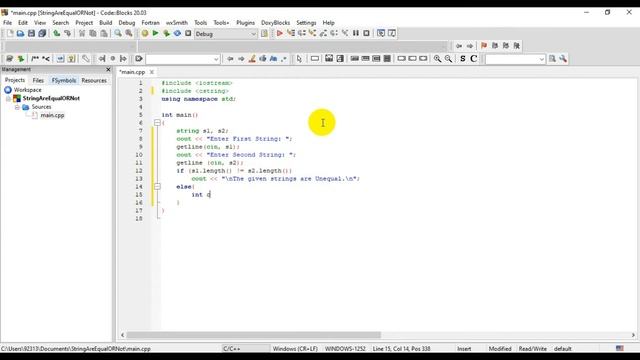640x360 pixels.
Task: Copy selection using the toolbar icon
Action: 93,33
